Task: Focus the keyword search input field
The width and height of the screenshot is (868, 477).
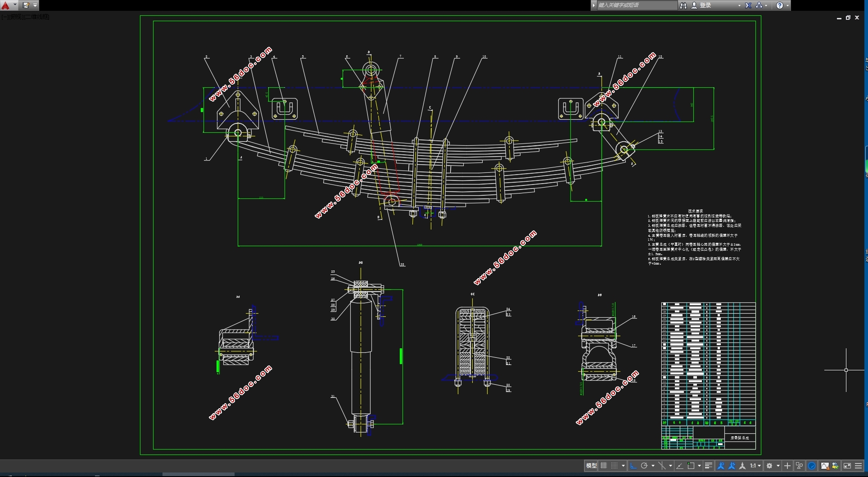Action: coord(637,5)
